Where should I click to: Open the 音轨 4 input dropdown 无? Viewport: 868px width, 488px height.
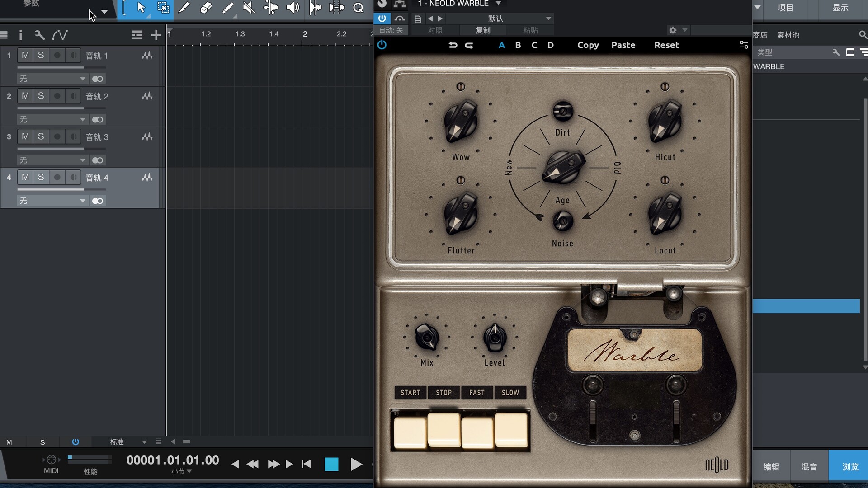pyautogui.click(x=52, y=201)
